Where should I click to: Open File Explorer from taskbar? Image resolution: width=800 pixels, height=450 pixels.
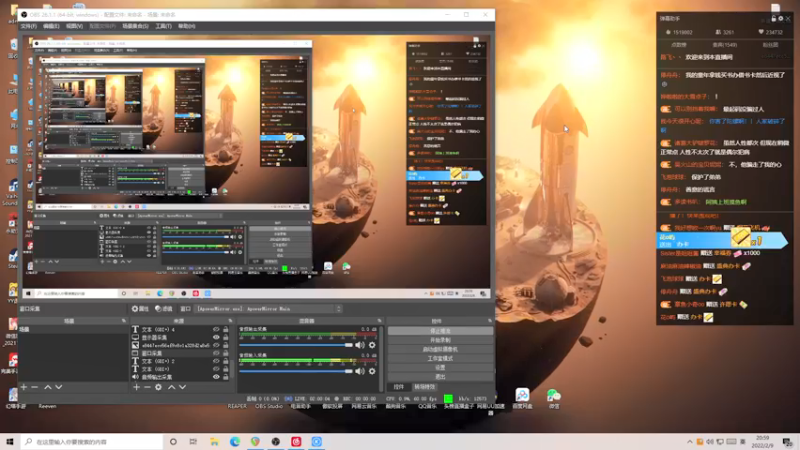214,441
